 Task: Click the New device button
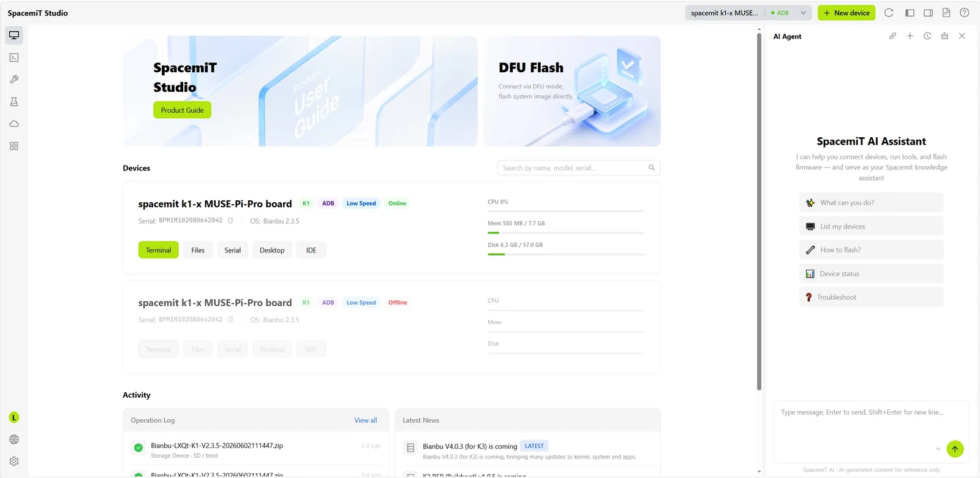click(846, 13)
